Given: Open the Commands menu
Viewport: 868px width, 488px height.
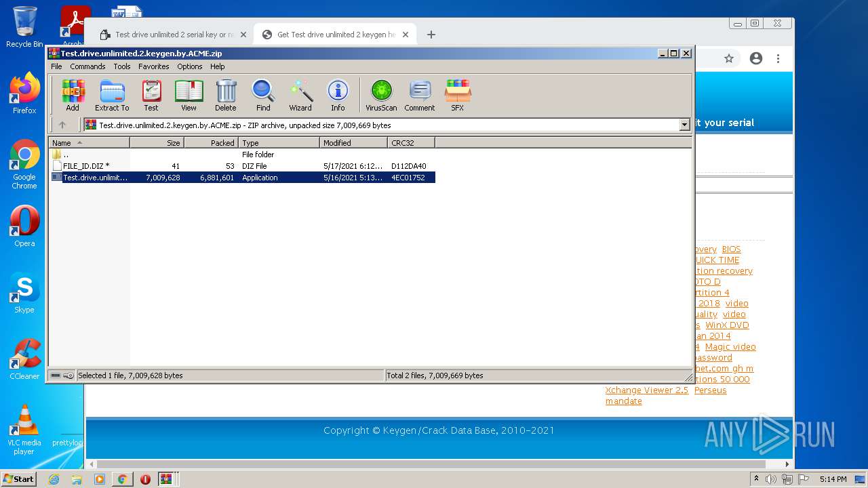Looking at the screenshot, I should pyautogui.click(x=87, y=66).
